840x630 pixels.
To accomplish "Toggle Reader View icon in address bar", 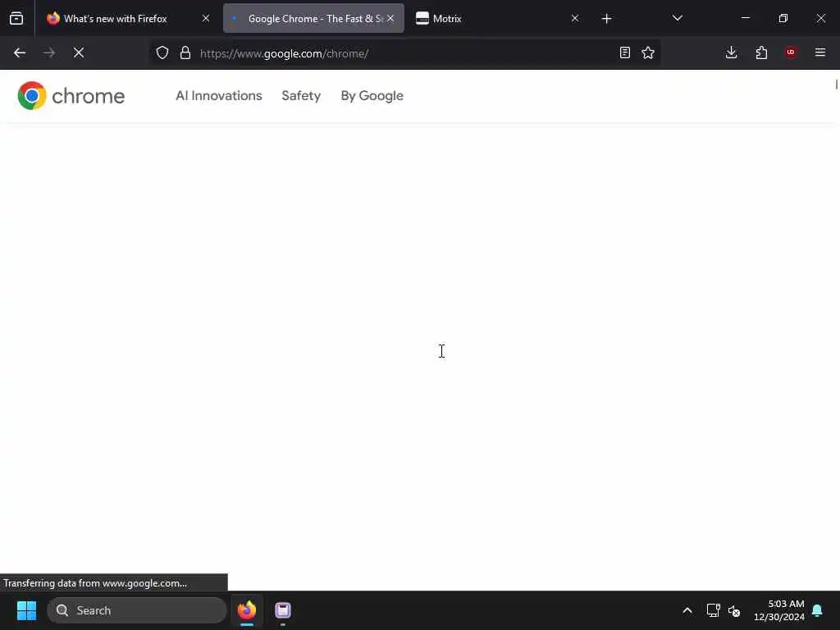I will point(624,53).
